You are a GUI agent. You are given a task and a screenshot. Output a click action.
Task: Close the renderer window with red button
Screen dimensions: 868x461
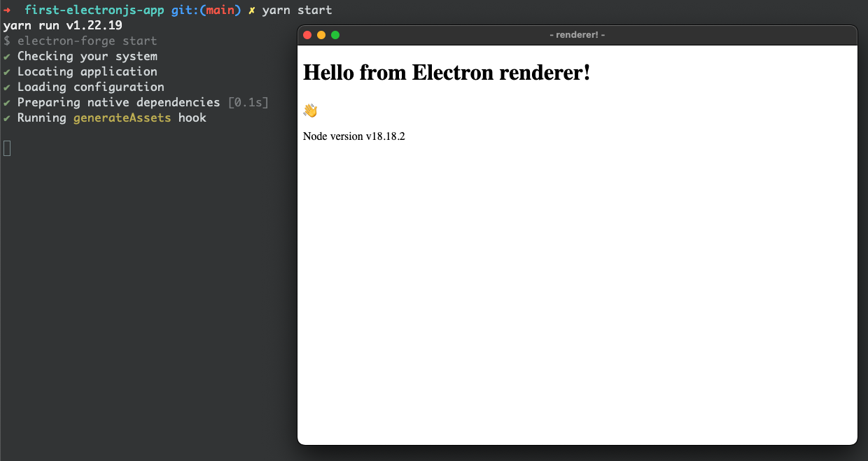(x=307, y=35)
